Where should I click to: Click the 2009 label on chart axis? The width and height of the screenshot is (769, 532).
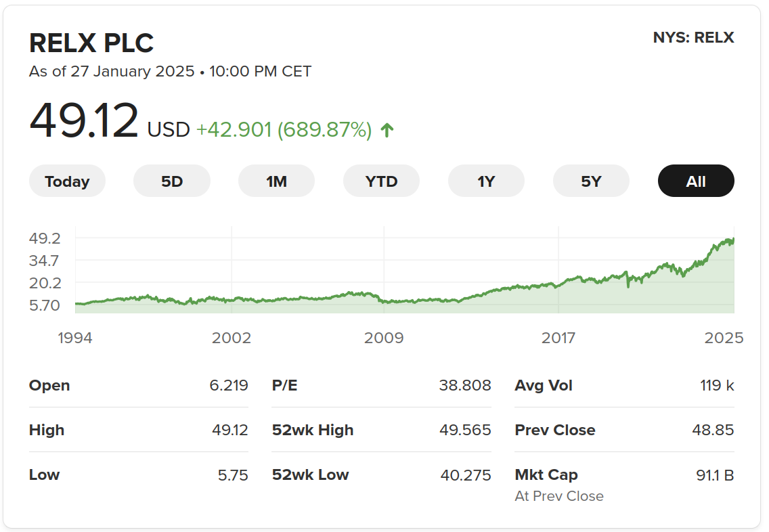(384, 338)
